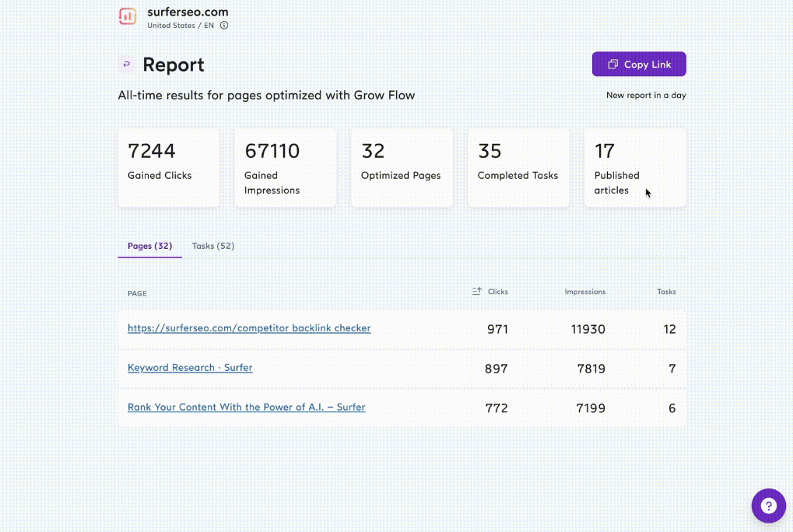This screenshot has width=793, height=532.
Task: Switch to the Pages (32) tab
Action: click(149, 246)
